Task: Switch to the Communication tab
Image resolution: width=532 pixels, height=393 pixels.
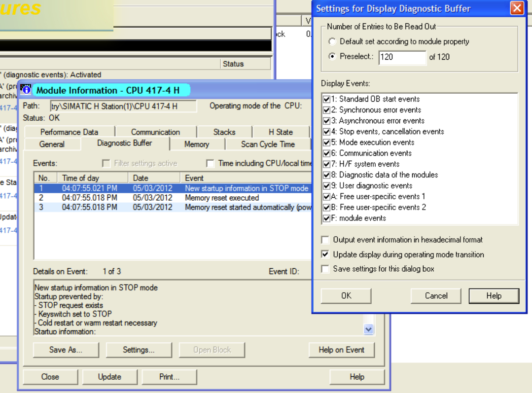Action: (x=155, y=132)
